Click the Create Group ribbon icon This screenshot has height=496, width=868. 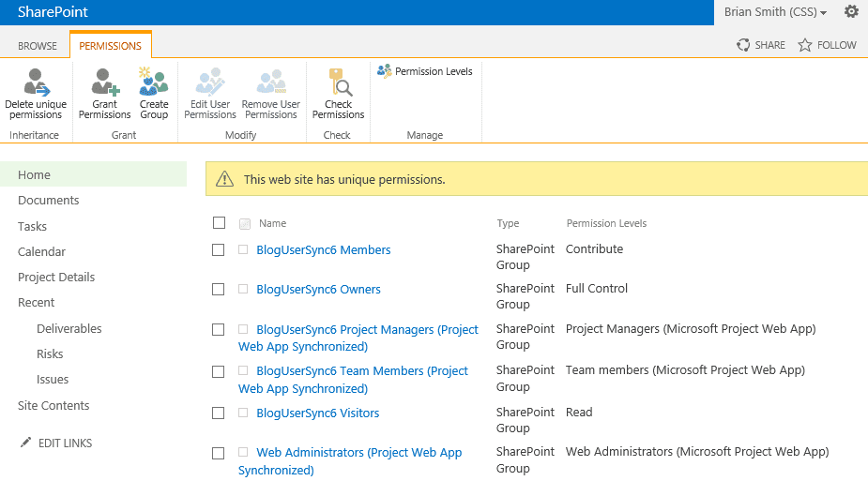click(x=153, y=82)
